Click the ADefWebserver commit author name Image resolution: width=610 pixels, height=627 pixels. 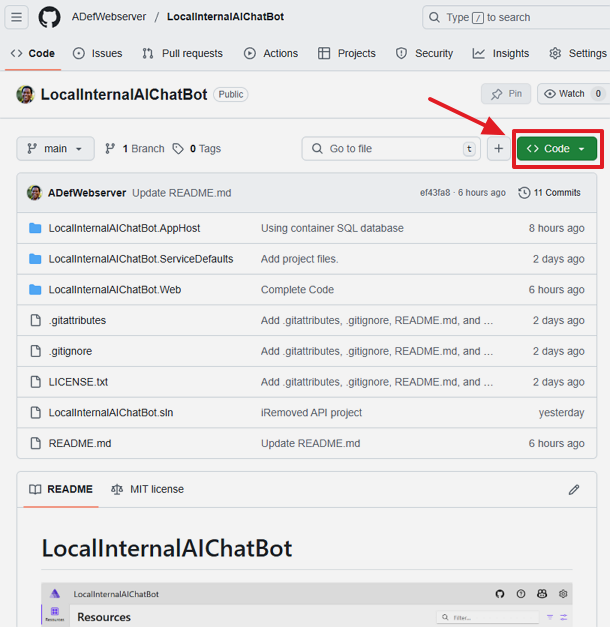(x=87, y=193)
